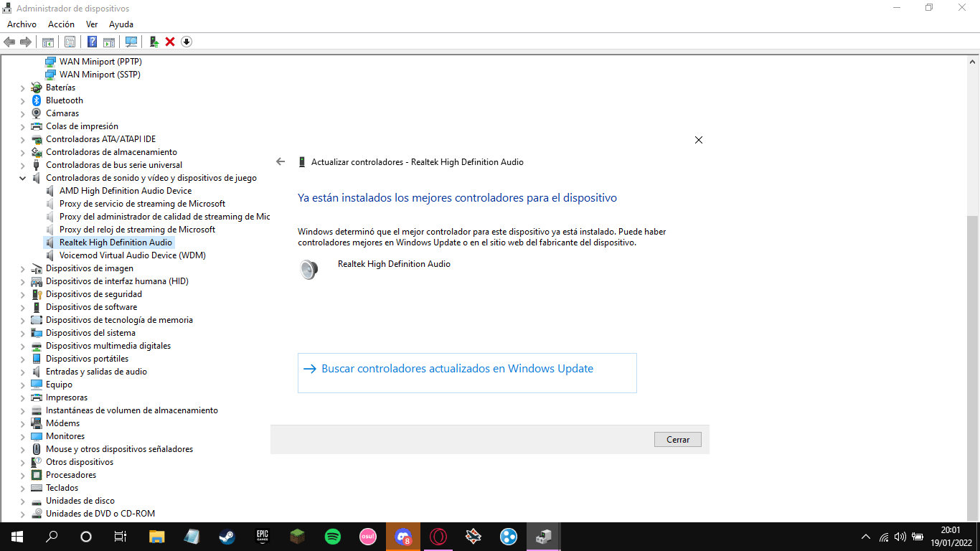Open the Ver menu
The width and height of the screenshot is (980, 551).
coord(92,24)
